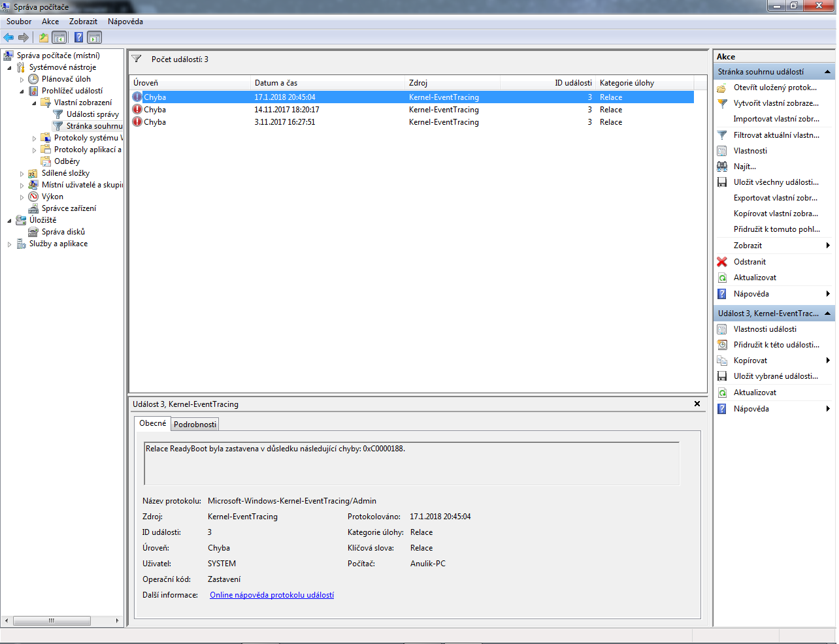Viewport: 839px width, 644px height.
Task: Click the back arrow in the toolbar
Action: pos(8,37)
